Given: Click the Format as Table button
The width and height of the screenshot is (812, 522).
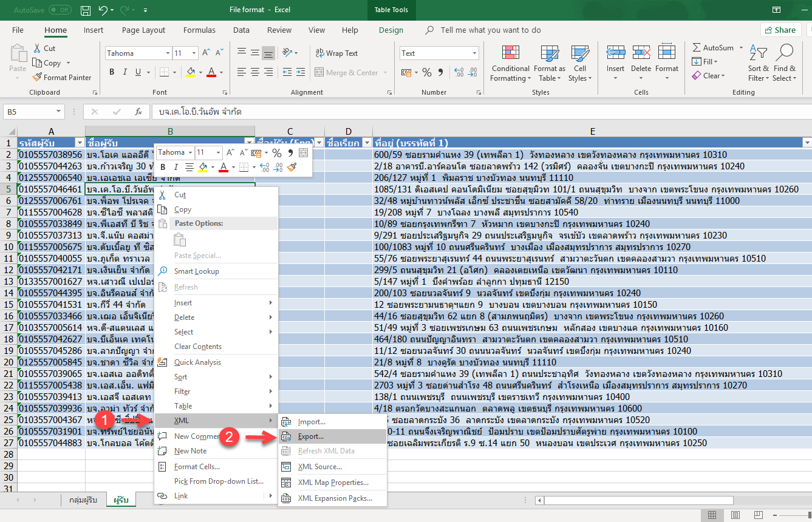Looking at the screenshot, I should [550, 63].
